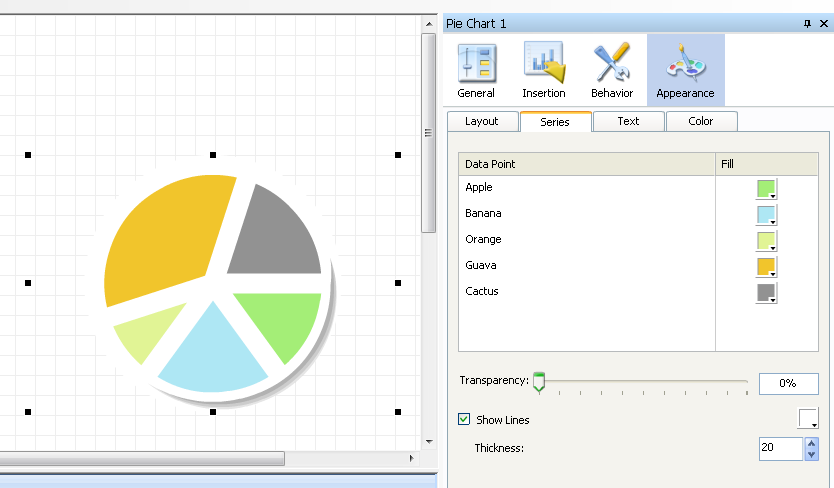The image size is (834, 488).
Task: Open the Behavior settings icon
Action: tap(611, 70)
